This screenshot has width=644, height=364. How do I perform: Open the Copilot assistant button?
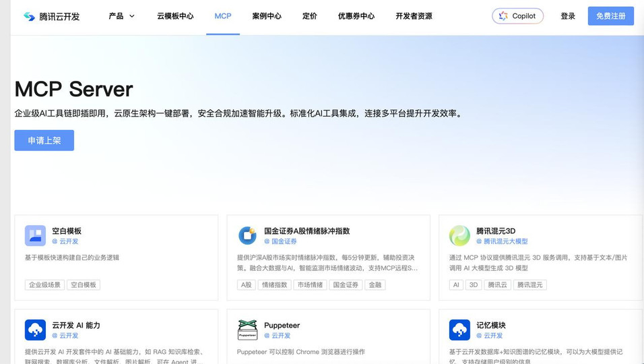[517, 16]
